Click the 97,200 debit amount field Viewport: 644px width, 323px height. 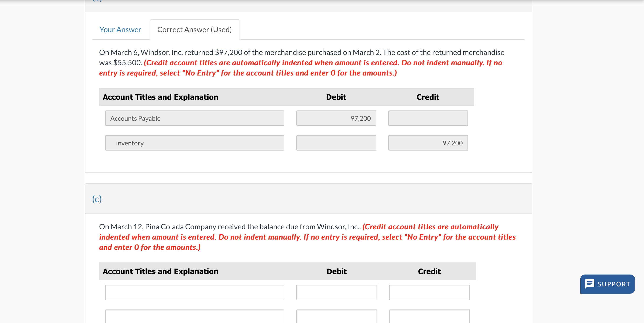coord(336,118)
